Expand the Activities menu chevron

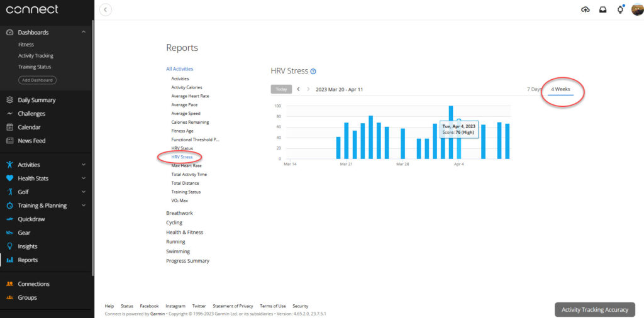coord(84,165)
